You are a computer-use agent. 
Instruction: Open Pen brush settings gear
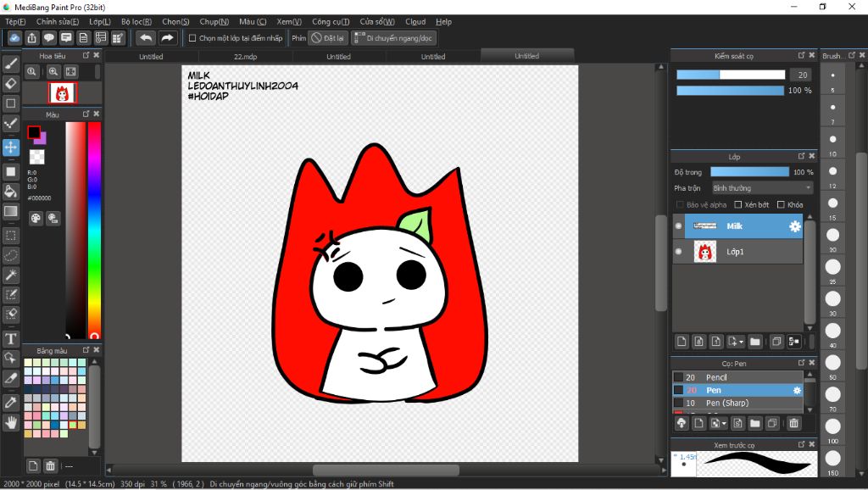pos(797,390)
